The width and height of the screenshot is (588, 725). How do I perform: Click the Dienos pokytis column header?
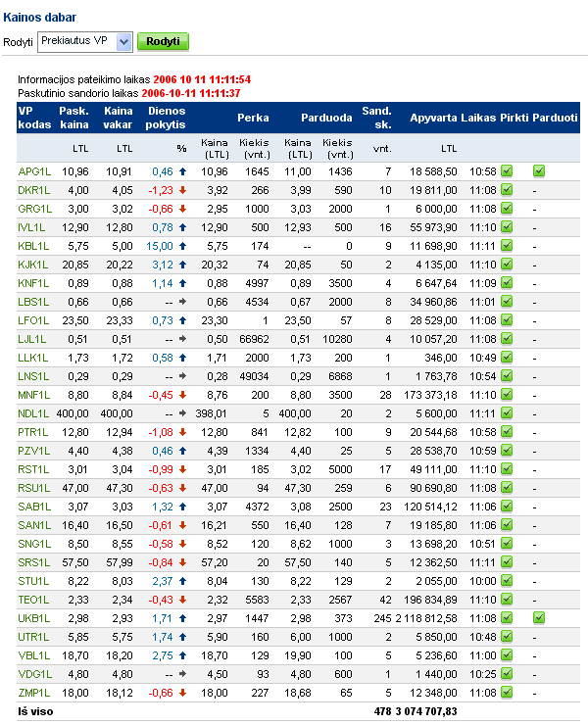coord(166,118)
